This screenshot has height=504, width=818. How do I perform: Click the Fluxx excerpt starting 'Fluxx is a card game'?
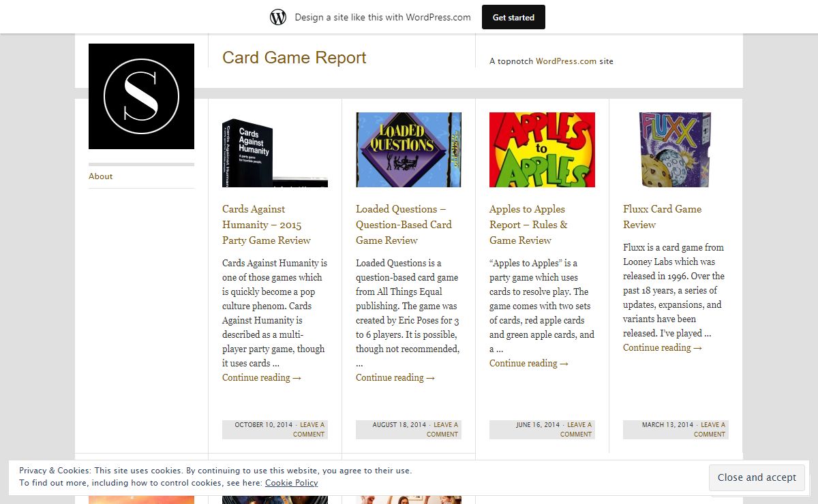(674, 290)
